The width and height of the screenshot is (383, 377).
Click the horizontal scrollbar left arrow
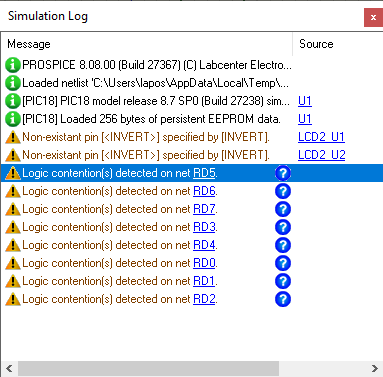(x=9, y=368)
